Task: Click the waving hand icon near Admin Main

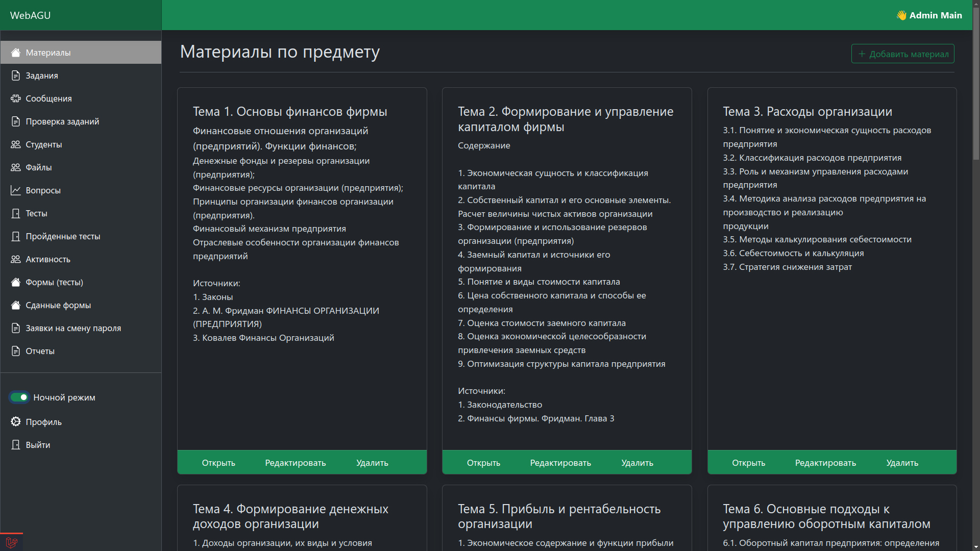Action: [901, 15]
